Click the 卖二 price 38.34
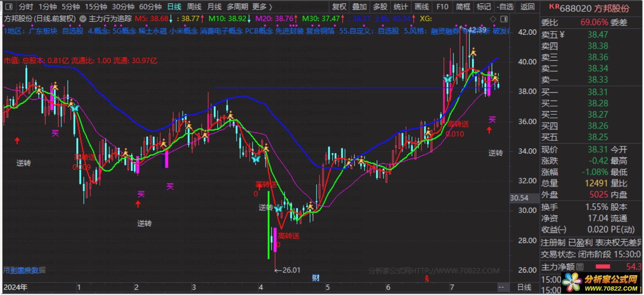The image size is (644, 295). pos(598,69)
